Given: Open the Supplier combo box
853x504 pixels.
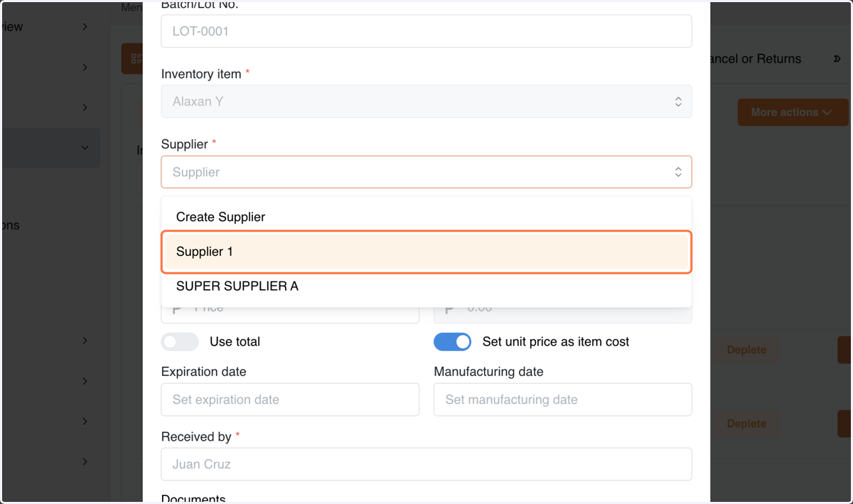Looking at the screenshot, I should [426, 172].
